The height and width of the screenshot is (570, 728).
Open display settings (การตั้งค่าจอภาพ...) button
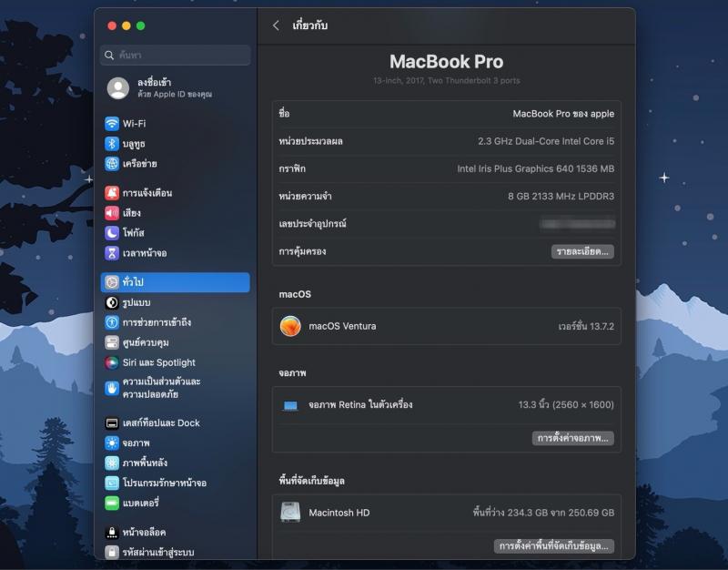point(573,438)
